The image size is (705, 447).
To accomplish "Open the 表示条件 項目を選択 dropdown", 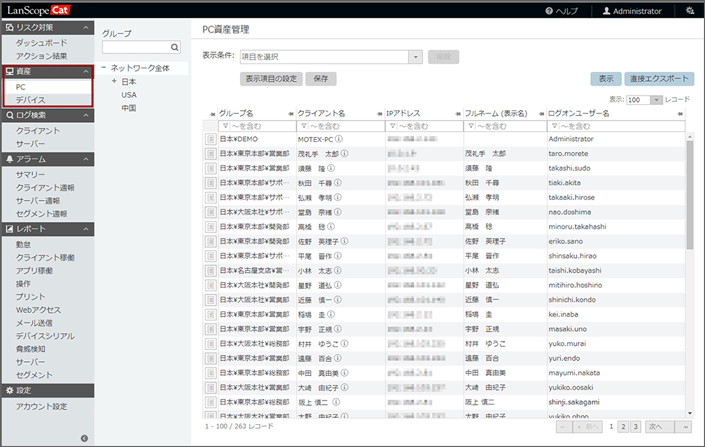I will (415, 57).
